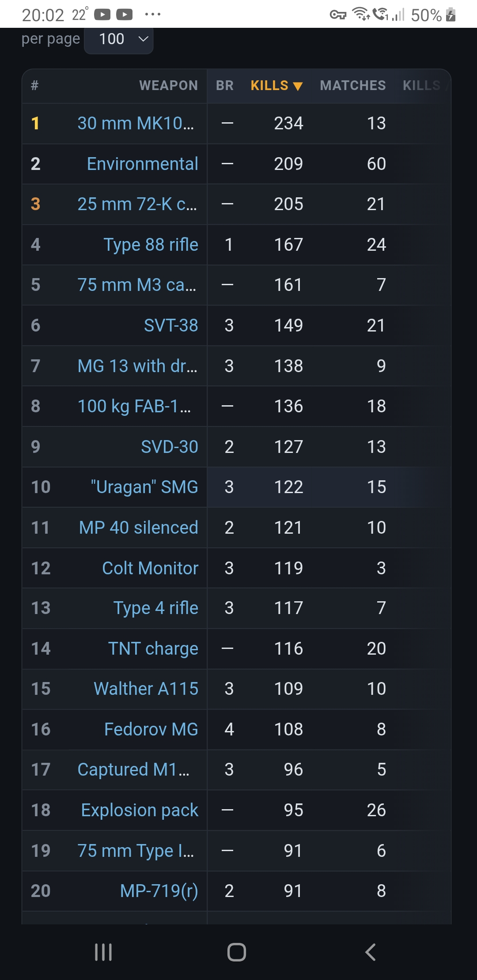Tap the three-dots notification overflow icon

click(x=153, y=15)
